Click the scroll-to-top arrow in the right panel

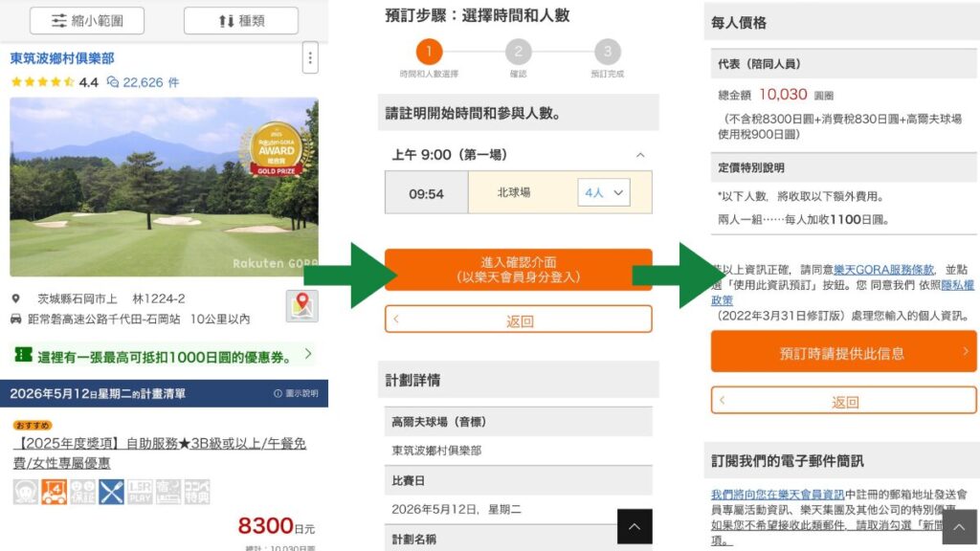pos(959,526)
